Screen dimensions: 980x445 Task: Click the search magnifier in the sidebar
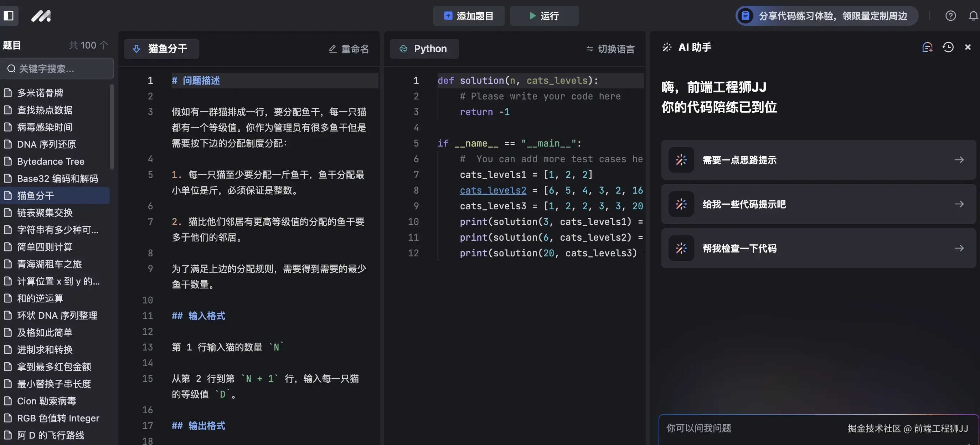(x=11, y=68)
